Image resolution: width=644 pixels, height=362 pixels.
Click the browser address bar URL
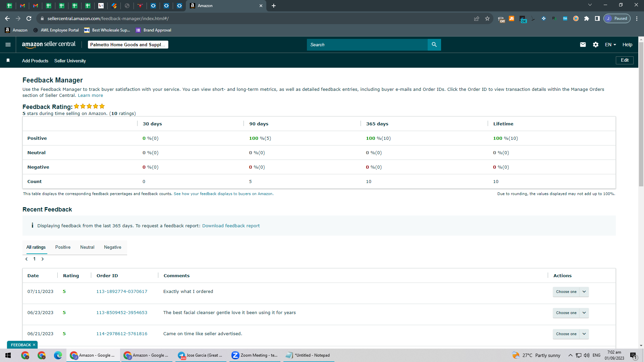[x=108, y=18]
